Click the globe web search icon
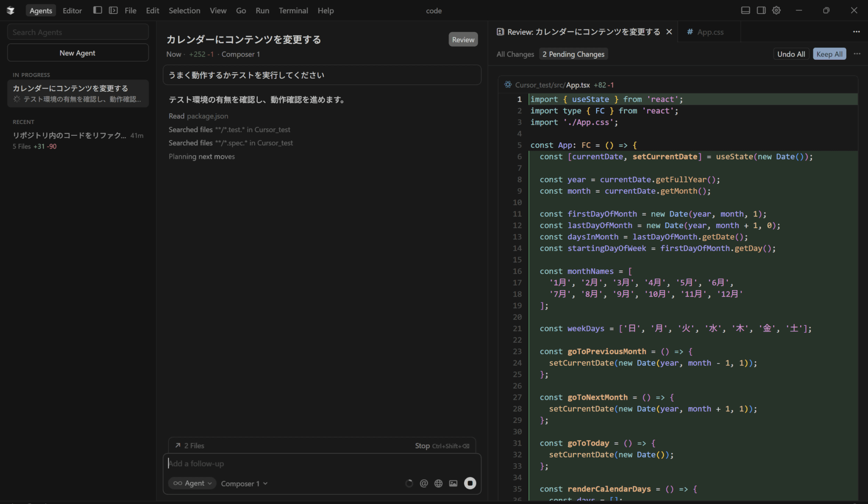The image size is (868, 504). [438, 483]
